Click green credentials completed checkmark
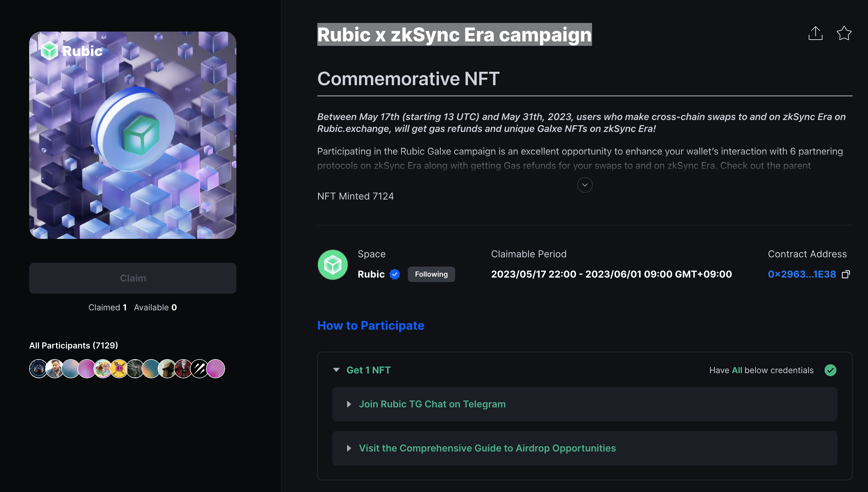This screenshot has height=492, width=868. [830, 370]
